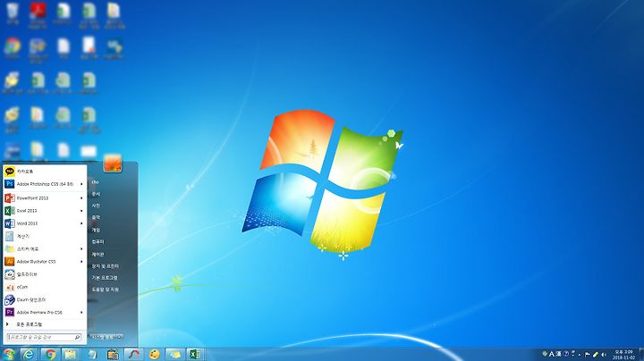The height and width of the screenshot is (361, 644).
Task: Open the red curve app on taskbar
Action: pos(134,354)
